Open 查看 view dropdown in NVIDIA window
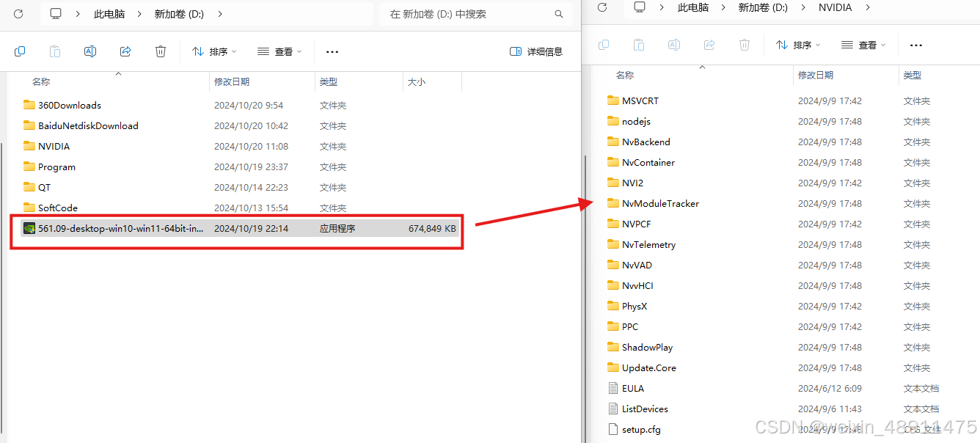980x443 pixels. pos(863,45)
